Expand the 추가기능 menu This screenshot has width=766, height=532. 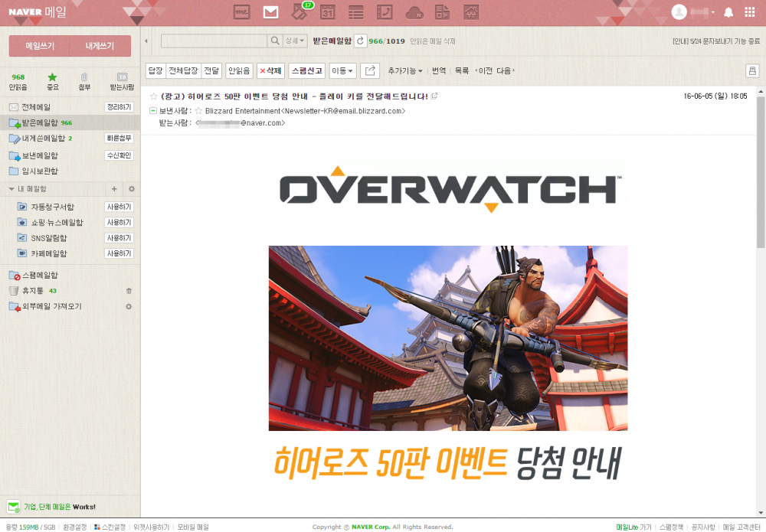(404, 70)
